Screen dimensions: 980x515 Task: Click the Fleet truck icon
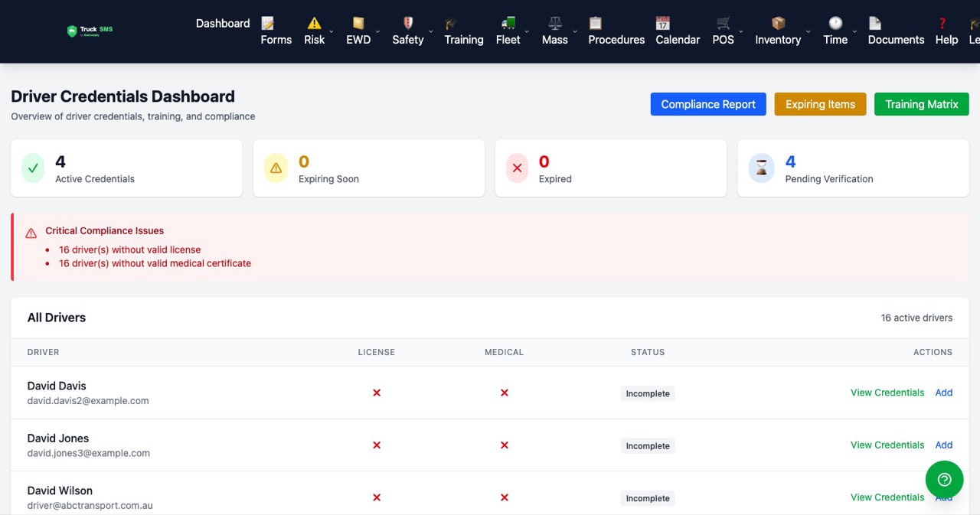[x=508, y=23]
